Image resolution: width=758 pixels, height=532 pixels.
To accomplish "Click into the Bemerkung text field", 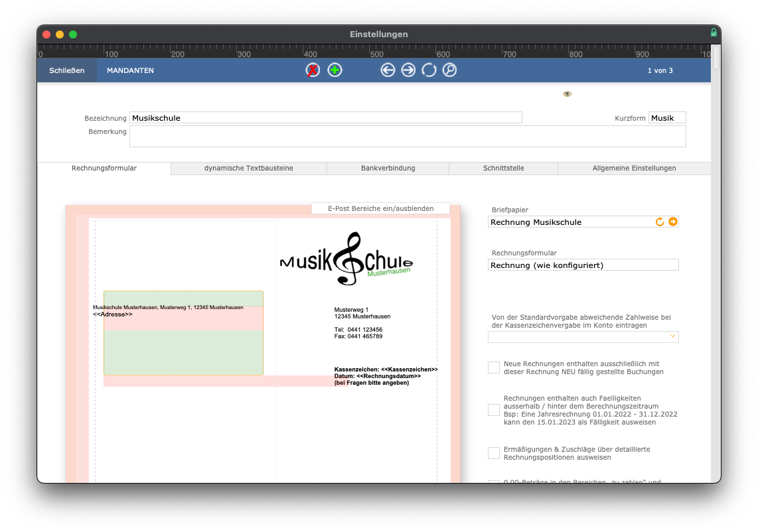I will (408, 136).
